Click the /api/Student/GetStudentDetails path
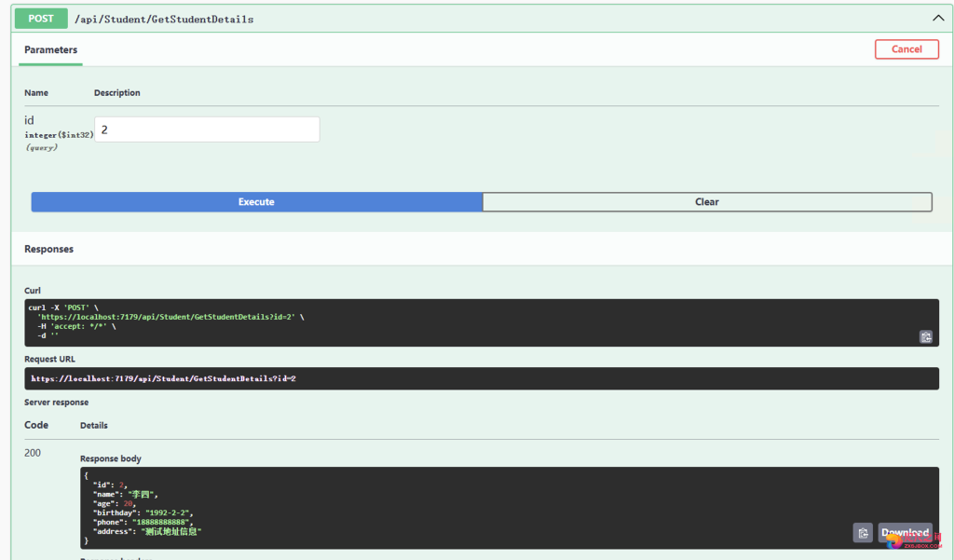Screen dimensions: 954x560 [164, 20]
